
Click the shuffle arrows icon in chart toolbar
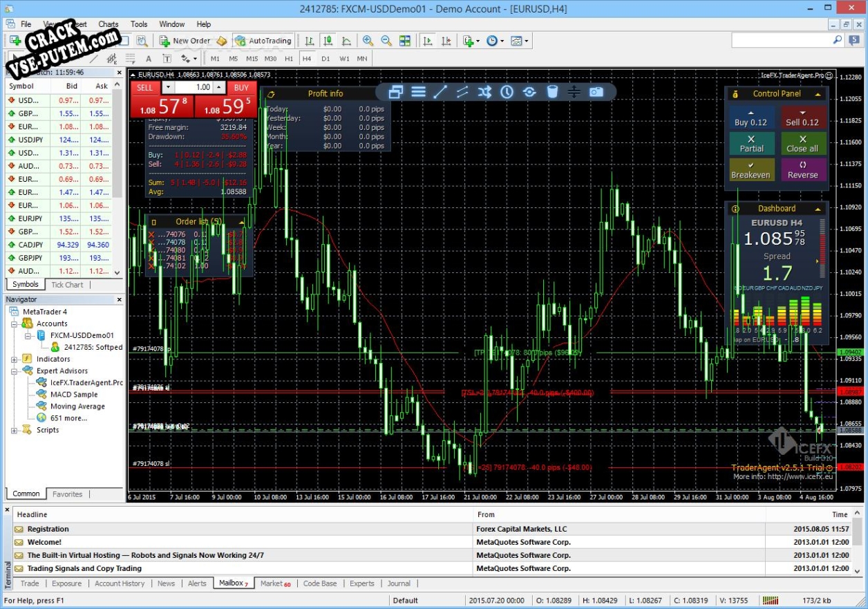click(x=484, y=92)
